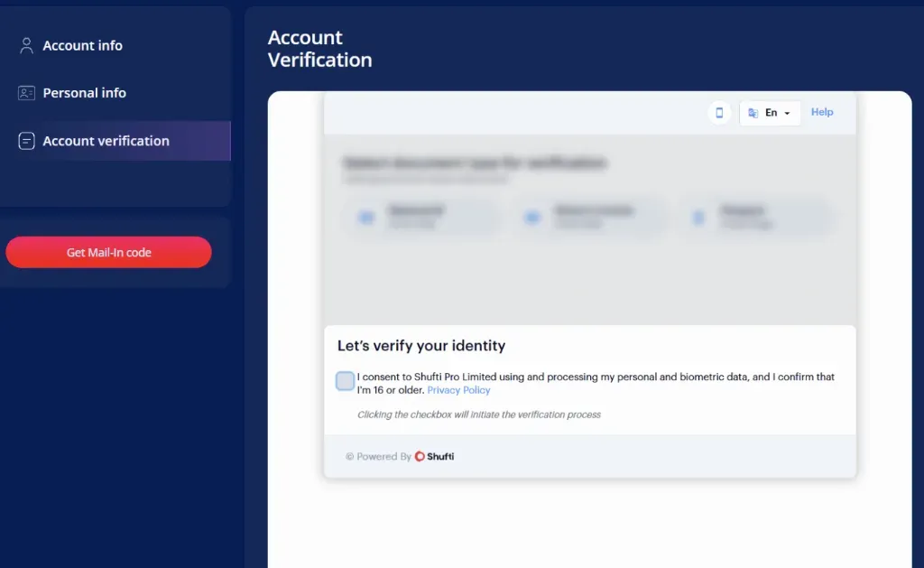
Task: Click the blue icon on the middle document card
Action: point(533,217)
